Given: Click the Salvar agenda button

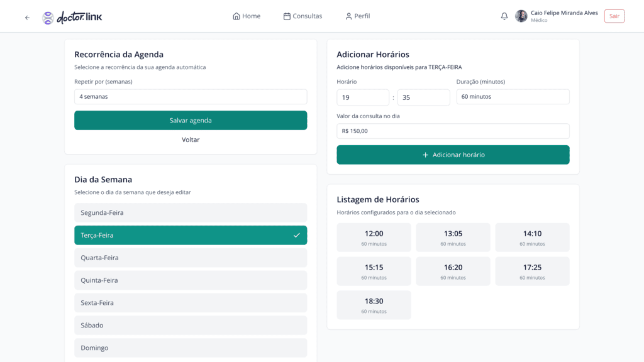Looking at the screenshot, I should 191,121.
